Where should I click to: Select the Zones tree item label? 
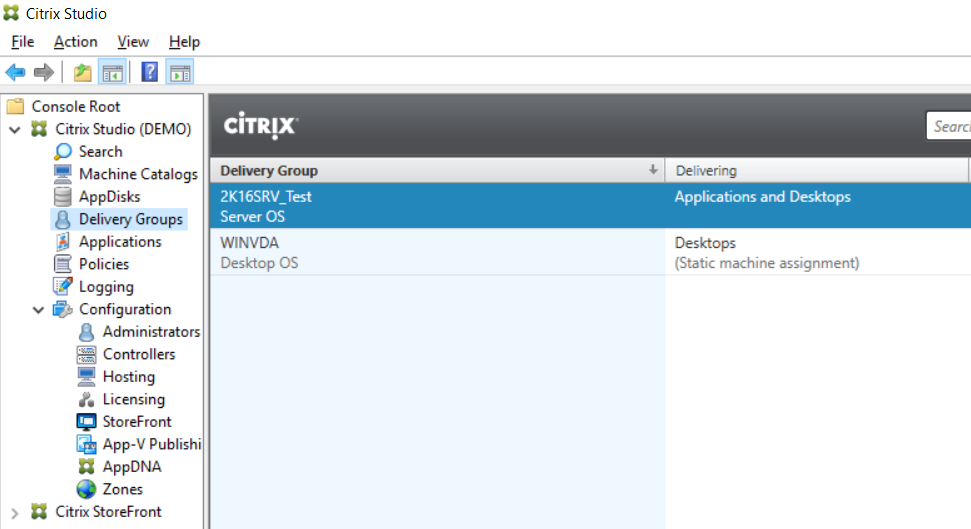pos(123,489)
